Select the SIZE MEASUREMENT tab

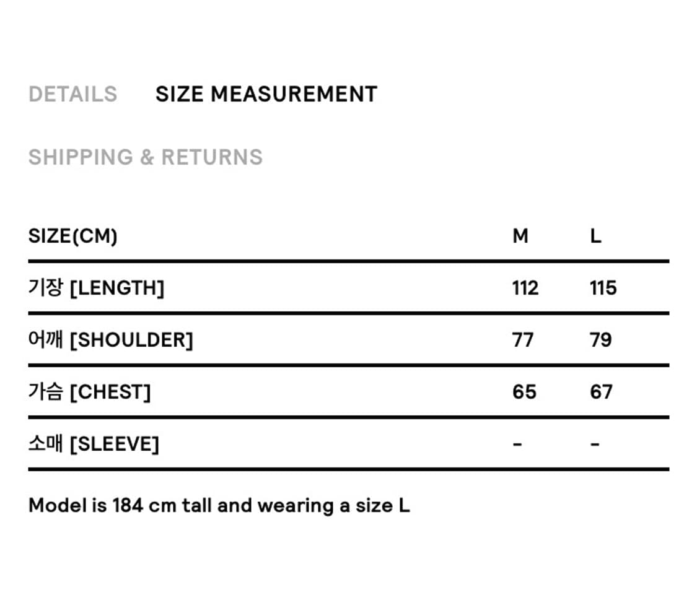[x=266, y=94]
